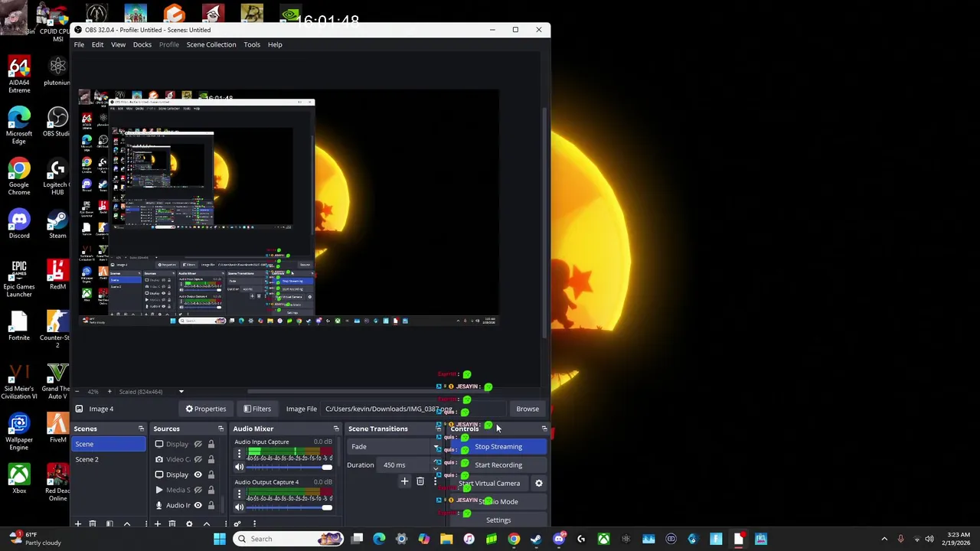Move selected scene up

[x=127, y=524]
